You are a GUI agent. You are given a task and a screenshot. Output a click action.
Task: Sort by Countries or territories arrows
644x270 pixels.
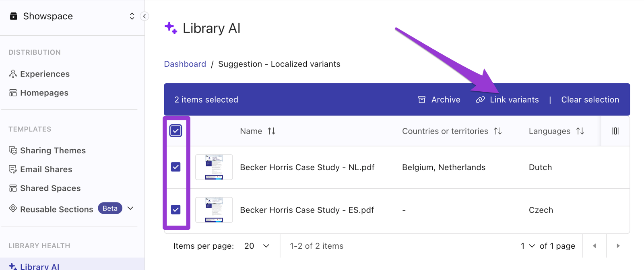coord(498,131)
